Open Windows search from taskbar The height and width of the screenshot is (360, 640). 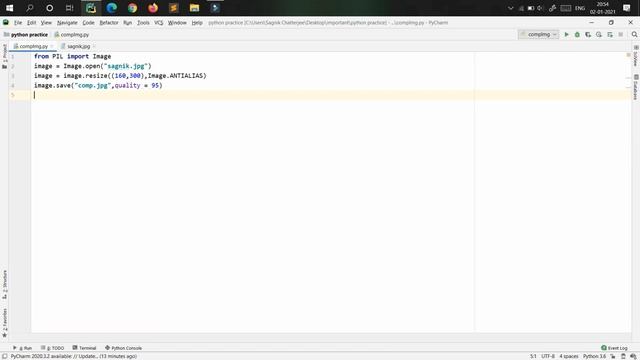[30, 8]
